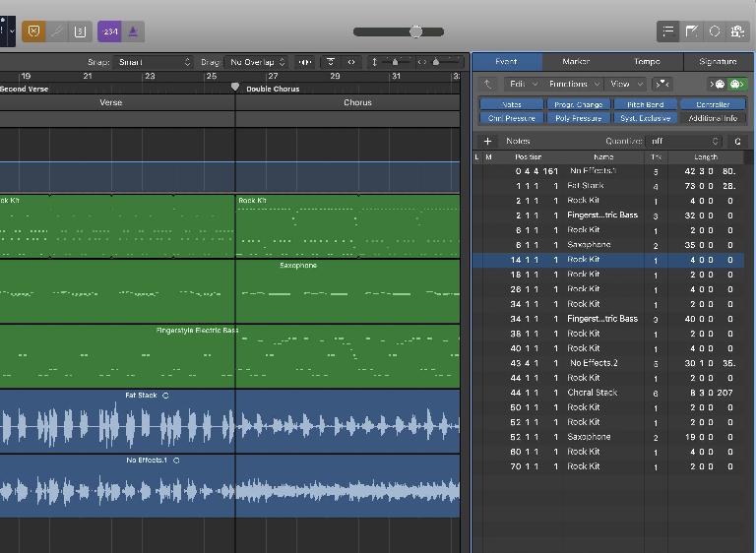Toggle the Poly Pressure event filter
This screenshot has height=553, width=756.
(579, 118)
